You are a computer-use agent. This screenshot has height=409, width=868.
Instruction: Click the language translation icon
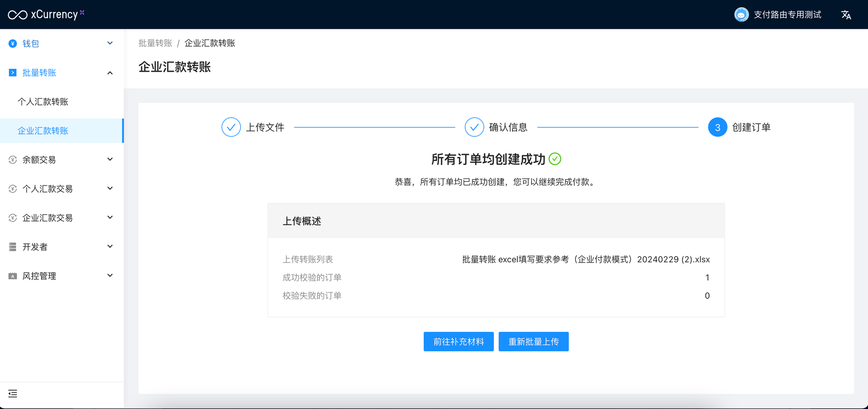tap(846, 15)
